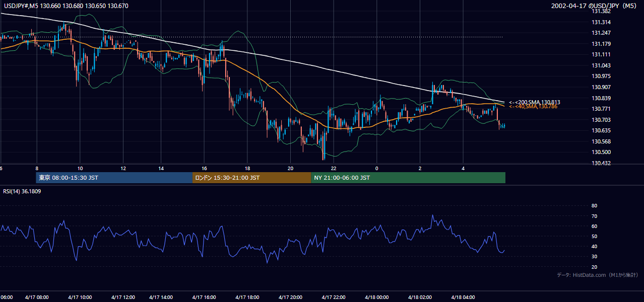The image size is (644, 302).
Task: Click price level 130.703 on axis
Action: tap(600, 120)
